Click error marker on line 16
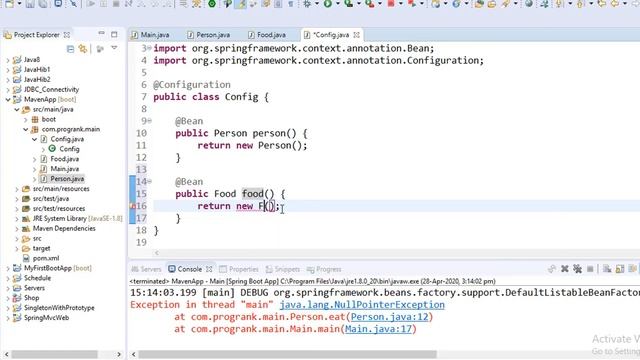 coord(133,206)
